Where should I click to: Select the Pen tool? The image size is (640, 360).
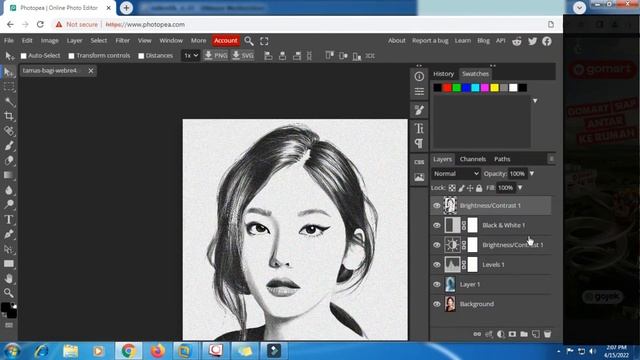[9, 234]
